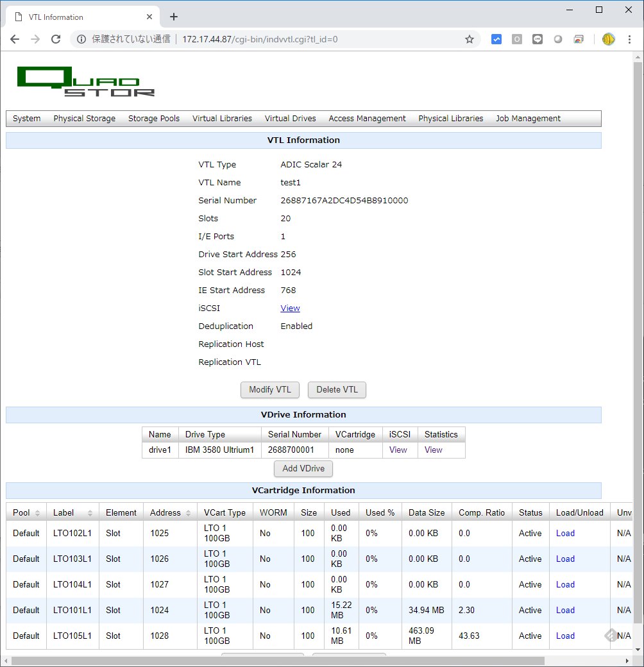644x667 pixels.
Task: Open the Job Management menu
Action: click(x=528, y=119)
